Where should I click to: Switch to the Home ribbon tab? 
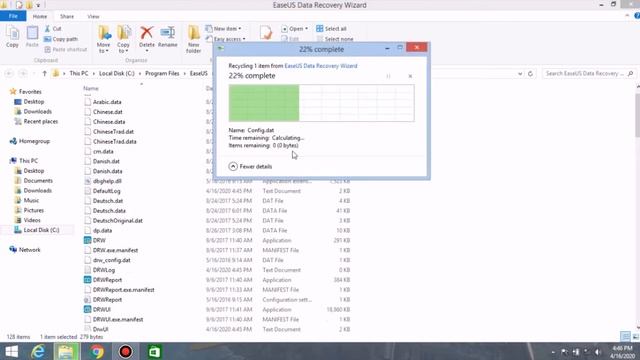coord(40,16)
